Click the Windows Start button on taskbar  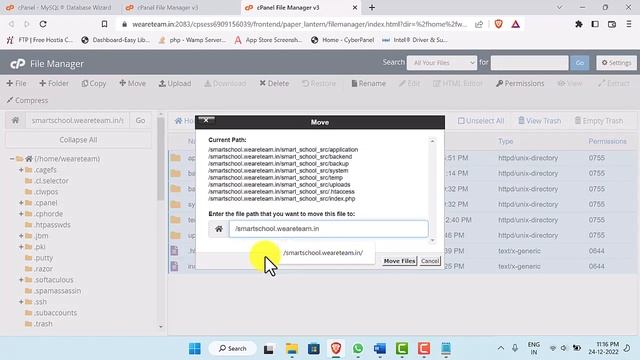[195, 349]
